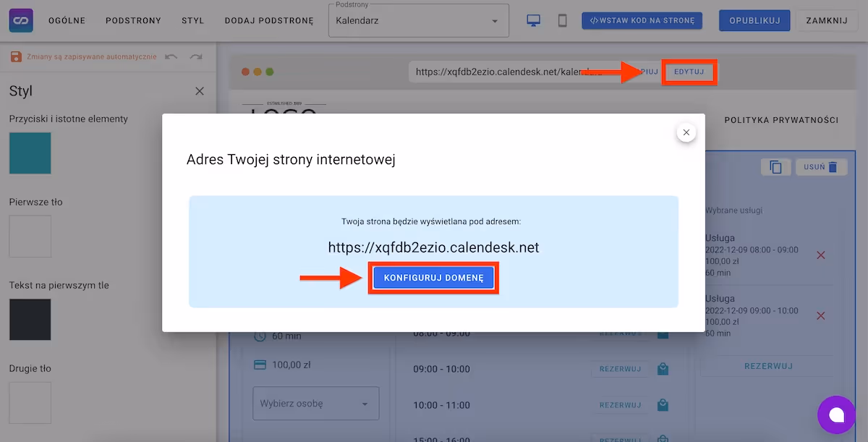Viewport: 868px width, 442px height.
Task: Open the Podstrony dropdown Kalendarz
Action: point(419,20)
